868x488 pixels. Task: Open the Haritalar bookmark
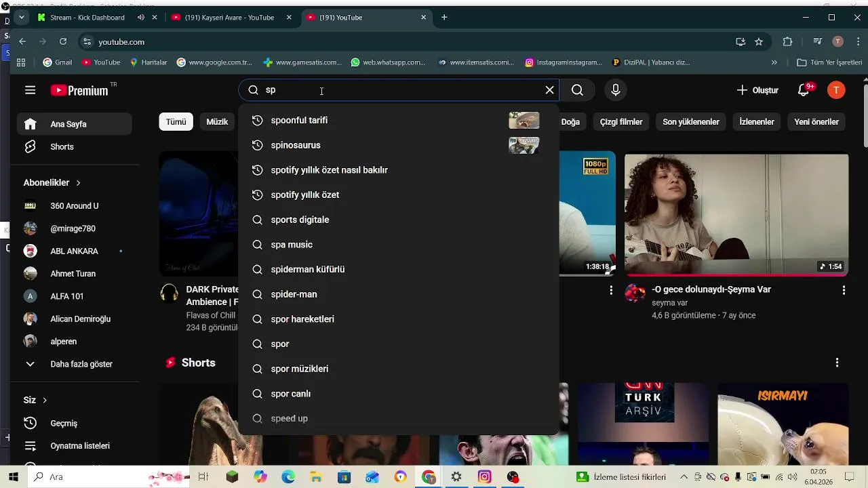click(149, 62)
